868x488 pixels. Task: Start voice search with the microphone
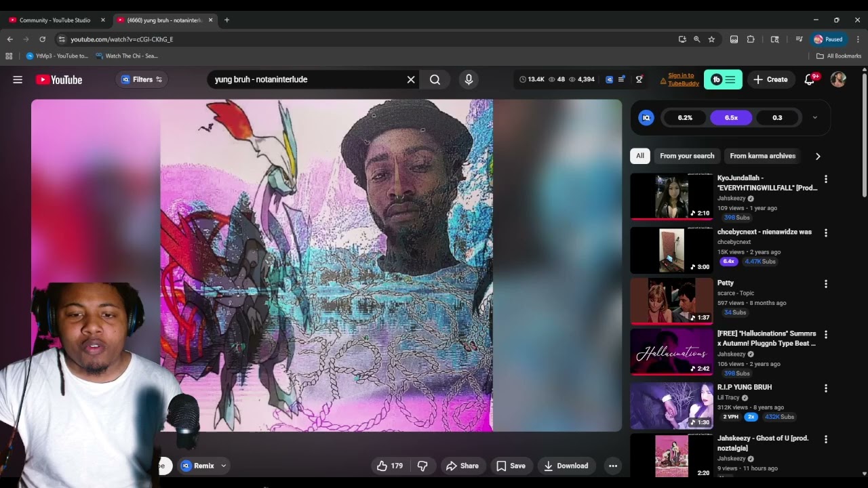pyautogui.click(x=469, y=79)
